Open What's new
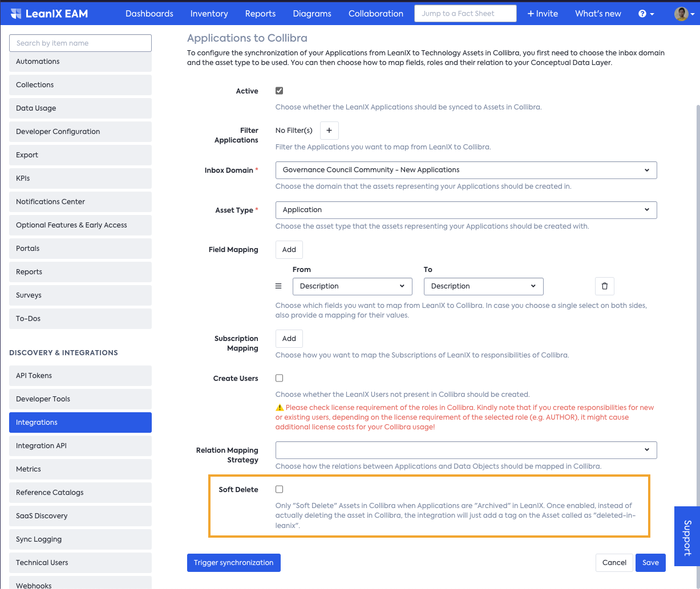The image size is (700, 589). (598, 14)
